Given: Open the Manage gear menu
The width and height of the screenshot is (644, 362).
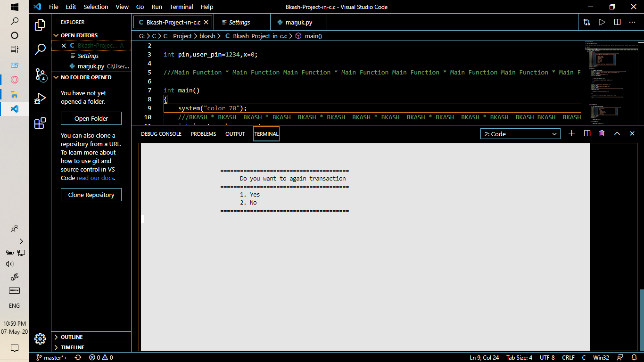Looking at the screenshot, I should pyautogui.click(x=40, y=338).
